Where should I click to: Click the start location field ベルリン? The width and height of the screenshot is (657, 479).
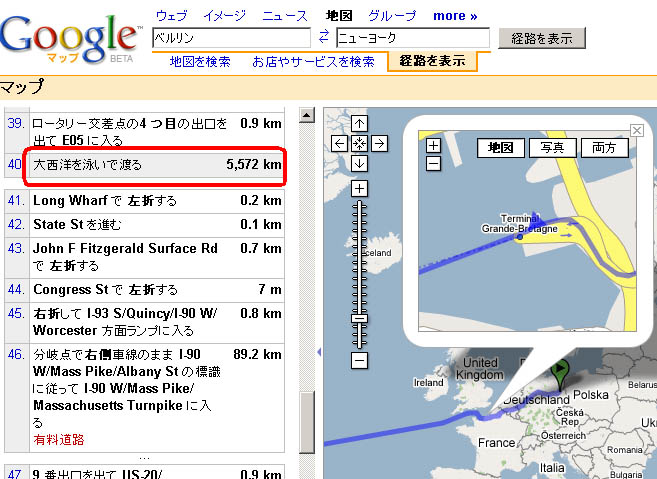(231, 38)
